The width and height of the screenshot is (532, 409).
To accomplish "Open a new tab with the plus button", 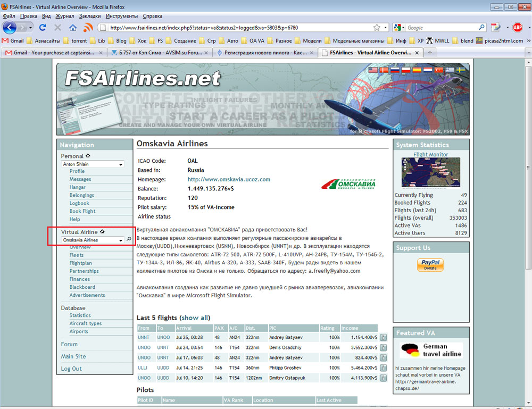I will tap(430, 53).
